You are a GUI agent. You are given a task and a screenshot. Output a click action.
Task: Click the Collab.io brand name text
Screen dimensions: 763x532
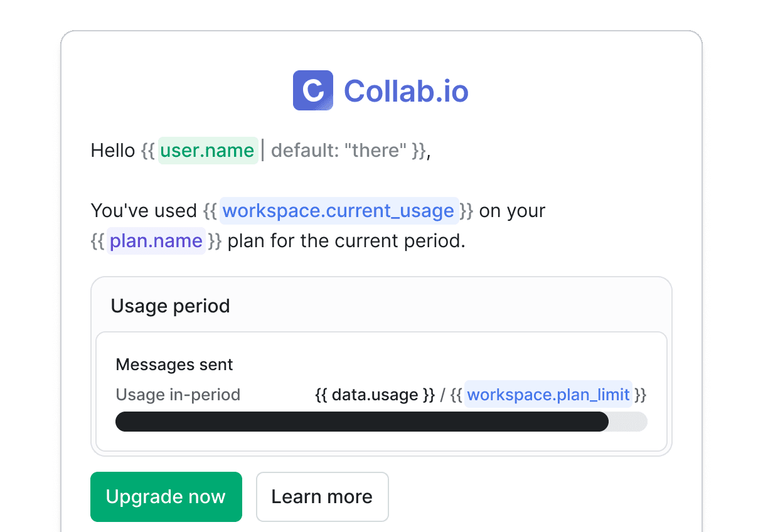coord(406,91)
